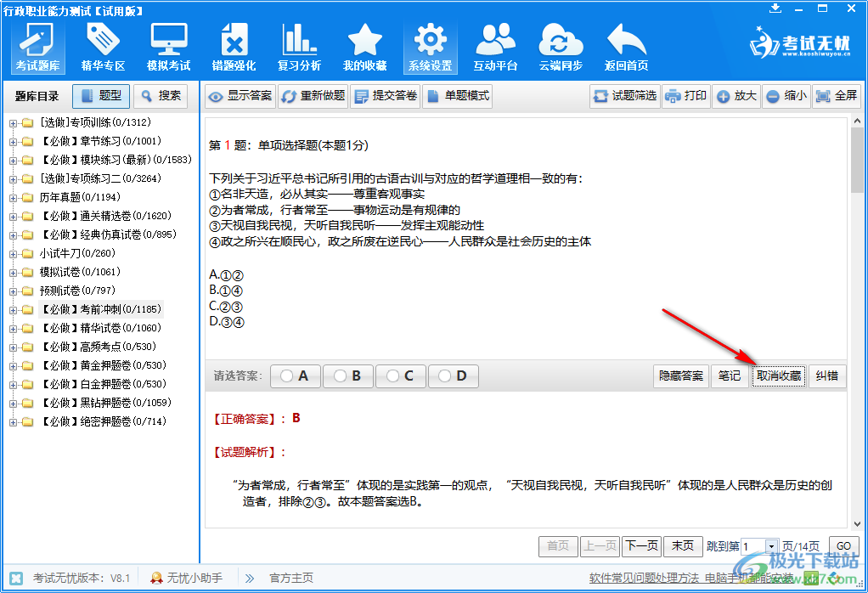This screenshot has width=868, height=593.
Task: Go to 下一页 next page
Action: 641,545
